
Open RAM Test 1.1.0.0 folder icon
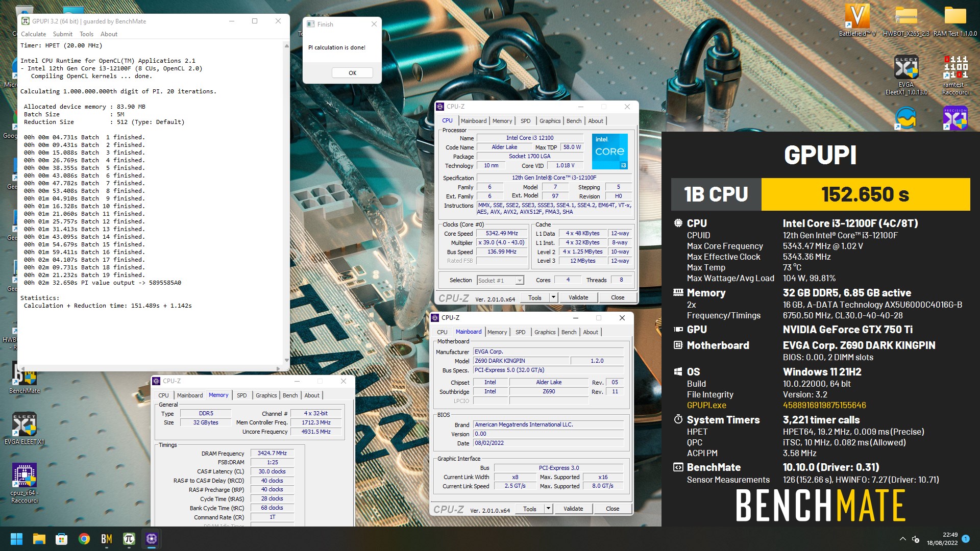coord(955,19)
